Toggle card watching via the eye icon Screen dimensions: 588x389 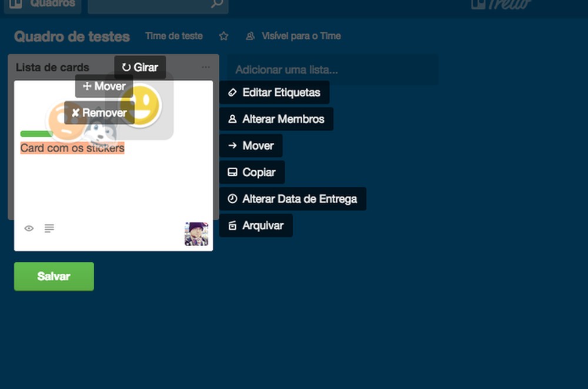tap(29, 228)
